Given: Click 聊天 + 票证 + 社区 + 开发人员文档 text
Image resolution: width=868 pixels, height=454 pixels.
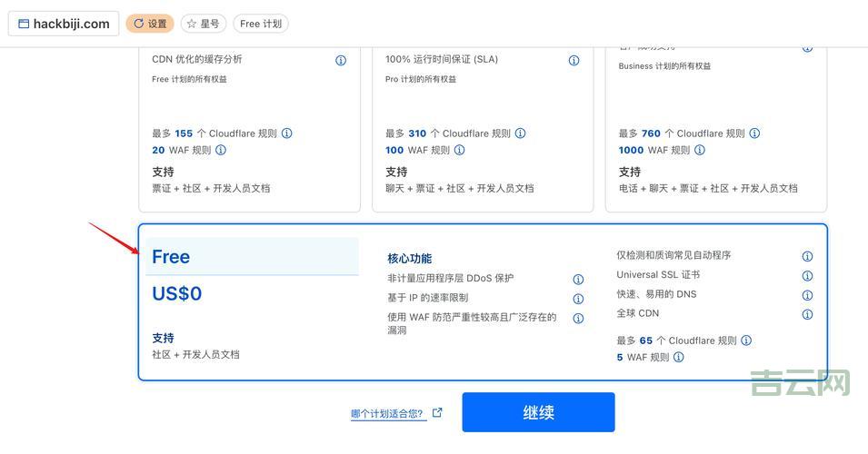Looking at the screenshot, I should click(460, 189).
